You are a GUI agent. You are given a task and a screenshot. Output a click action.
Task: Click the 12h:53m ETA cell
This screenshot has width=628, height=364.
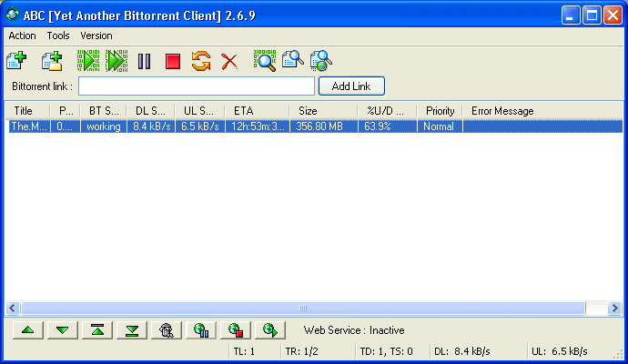(x=258, y=126)
